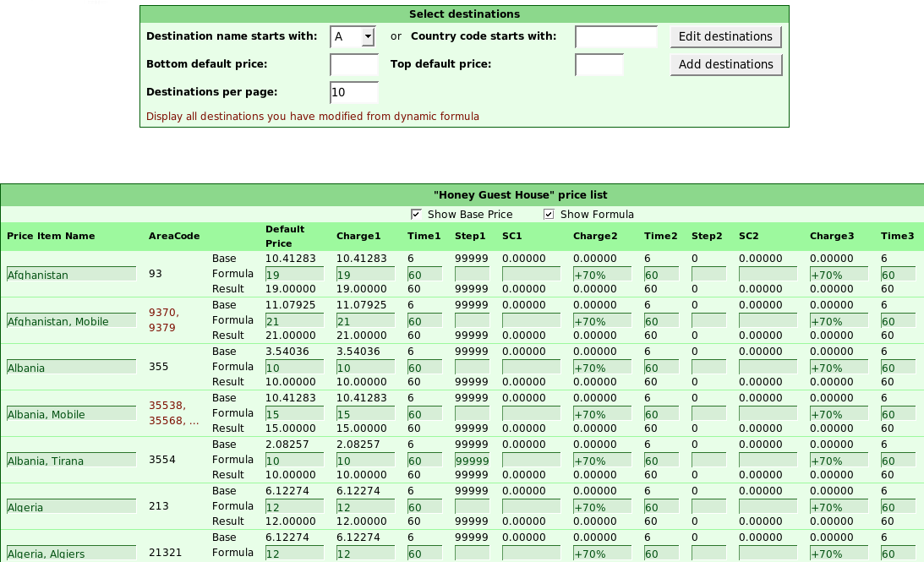Screen dimensions: 924x562
Task: Select Albania base default price '3.54036'
Action: point(291,352)
